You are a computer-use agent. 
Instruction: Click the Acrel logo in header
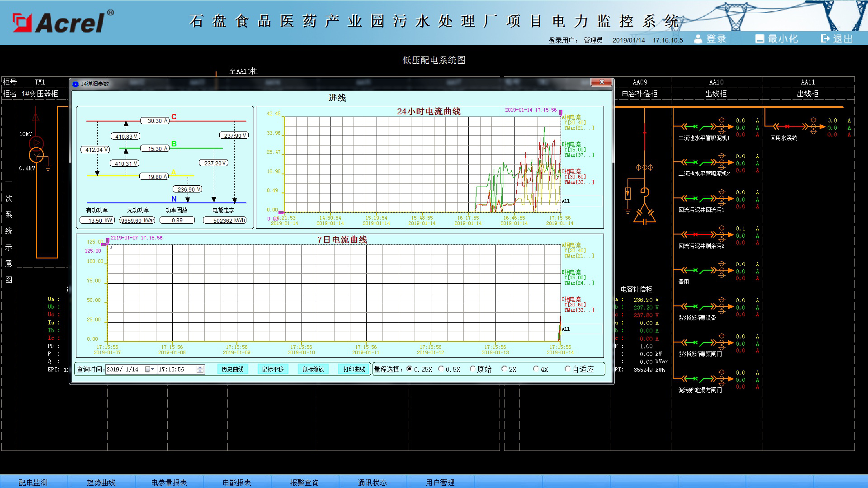point(62,22)
